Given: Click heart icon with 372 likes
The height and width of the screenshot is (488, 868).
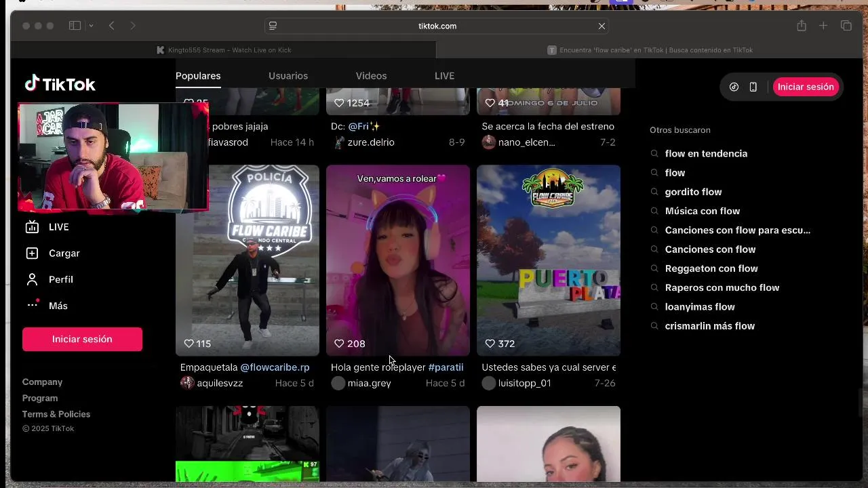Looking at the screenshot, I should pos(490,344).
